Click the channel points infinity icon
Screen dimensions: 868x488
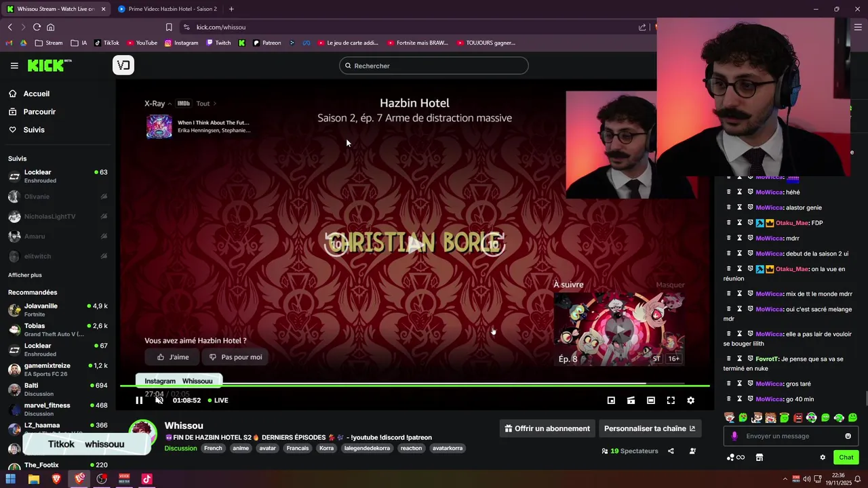pos(736,457)
